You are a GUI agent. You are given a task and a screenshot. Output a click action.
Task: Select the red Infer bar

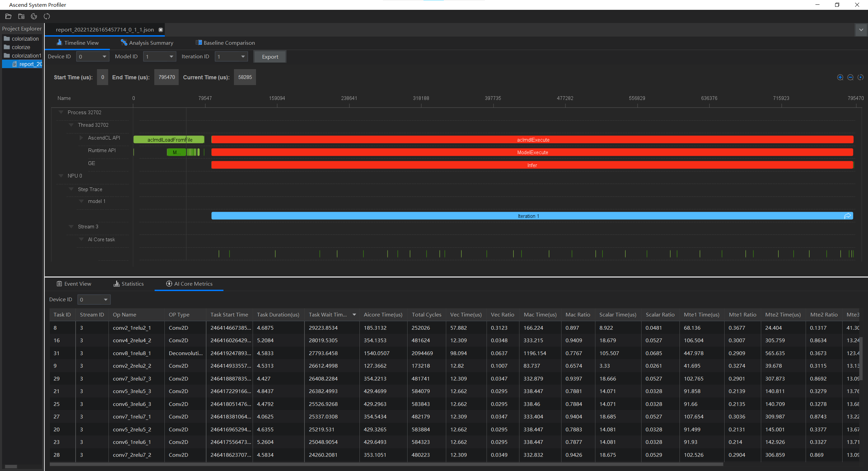[532, 165]
